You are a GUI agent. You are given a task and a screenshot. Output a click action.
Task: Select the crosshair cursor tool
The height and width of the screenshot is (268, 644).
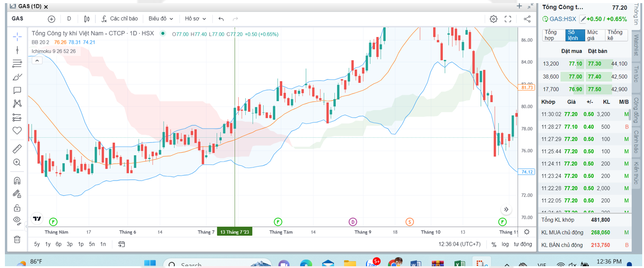coord(17,36)
